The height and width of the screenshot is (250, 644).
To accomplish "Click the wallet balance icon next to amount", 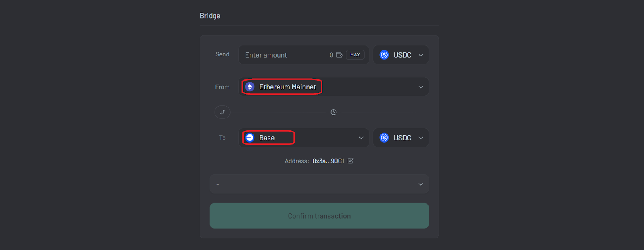I will click(339, 55).
